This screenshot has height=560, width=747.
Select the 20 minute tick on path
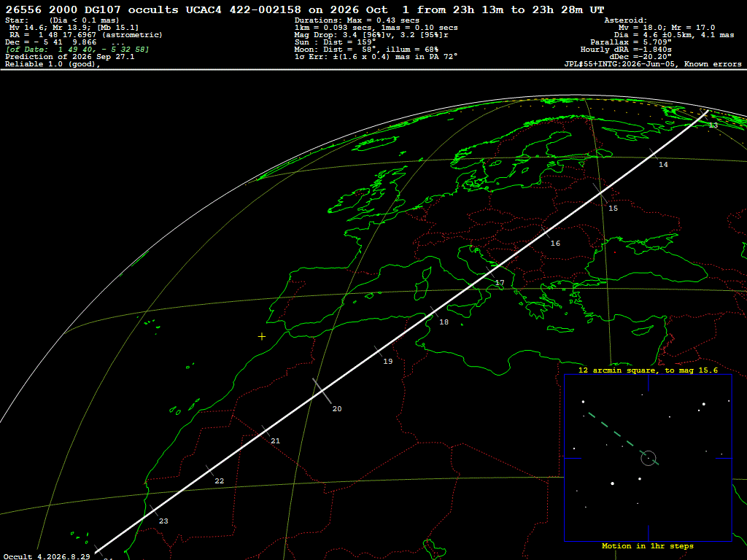tap(322, 391)
